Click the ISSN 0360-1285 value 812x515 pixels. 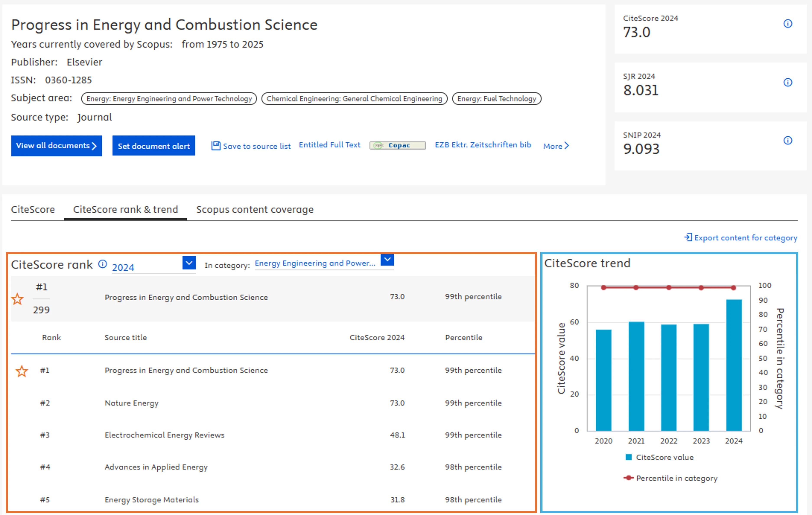(x=68, y=80)
